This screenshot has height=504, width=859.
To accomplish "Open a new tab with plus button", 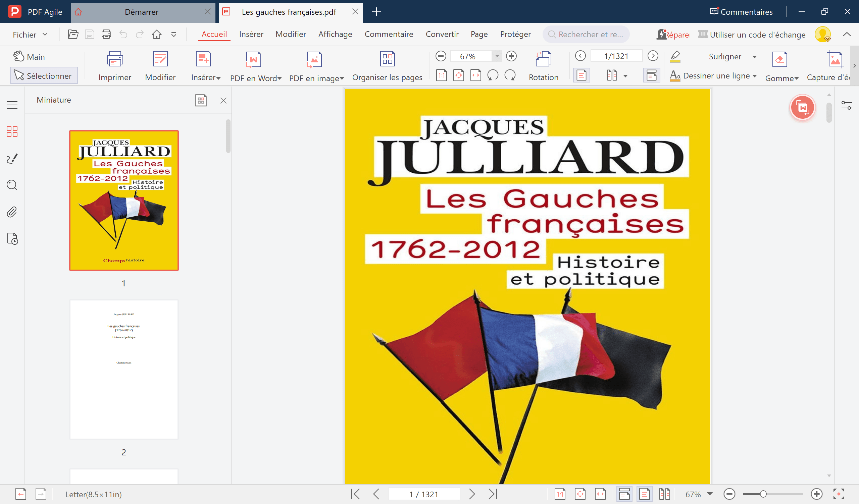I will 376,12.
